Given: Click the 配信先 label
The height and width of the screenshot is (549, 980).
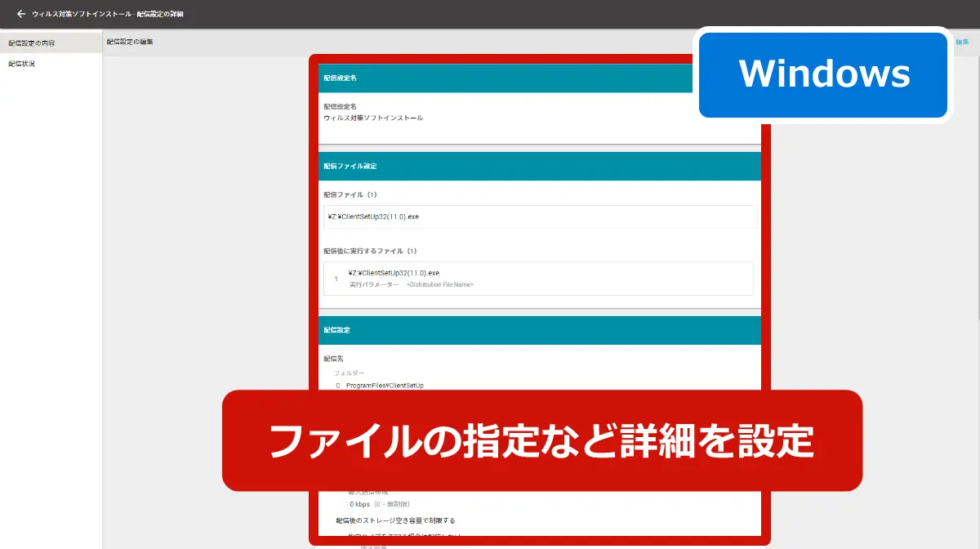Looking at the screenshot, I should tap(335, 359).
